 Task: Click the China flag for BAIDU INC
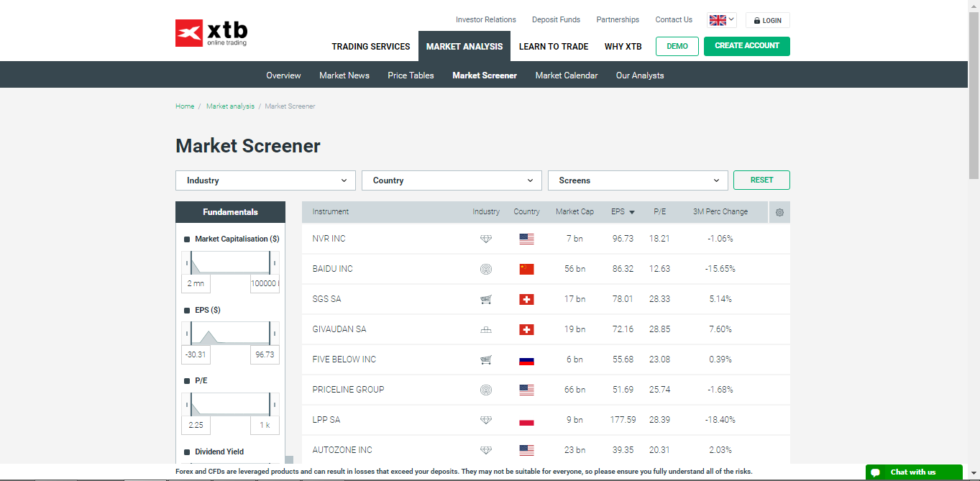tap(526, 269)
